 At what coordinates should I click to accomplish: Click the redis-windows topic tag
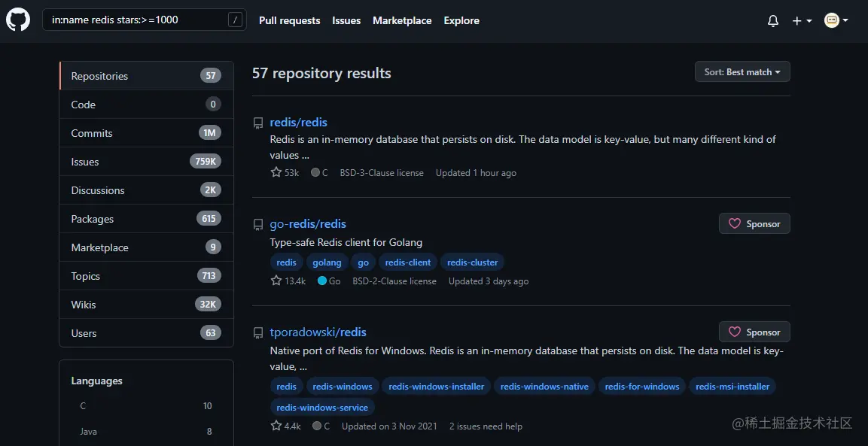click(343, 387)
